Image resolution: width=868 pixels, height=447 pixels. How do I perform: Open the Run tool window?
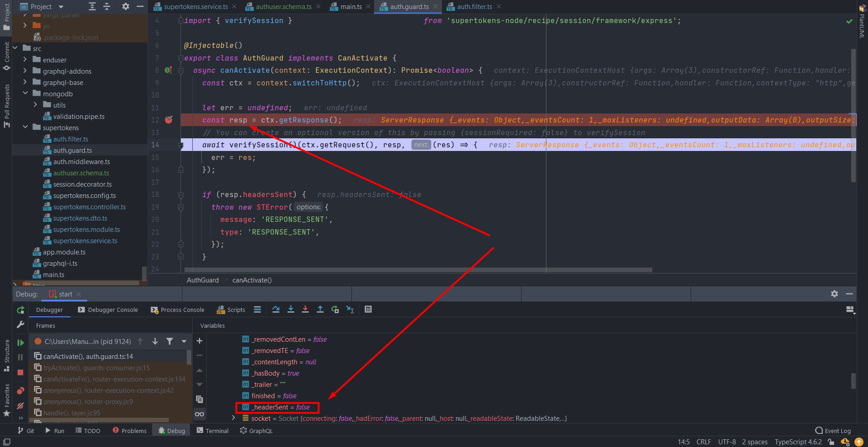[55, 431]
